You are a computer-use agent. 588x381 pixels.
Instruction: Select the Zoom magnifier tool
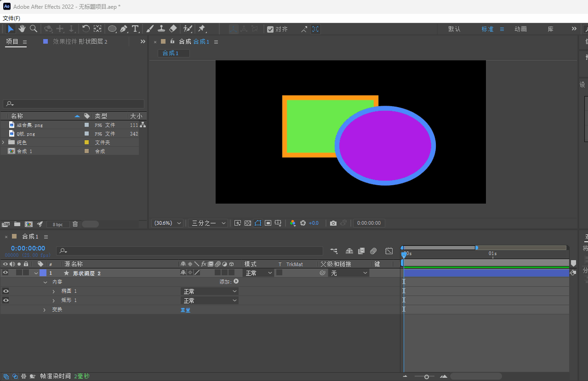pos(34,29)
